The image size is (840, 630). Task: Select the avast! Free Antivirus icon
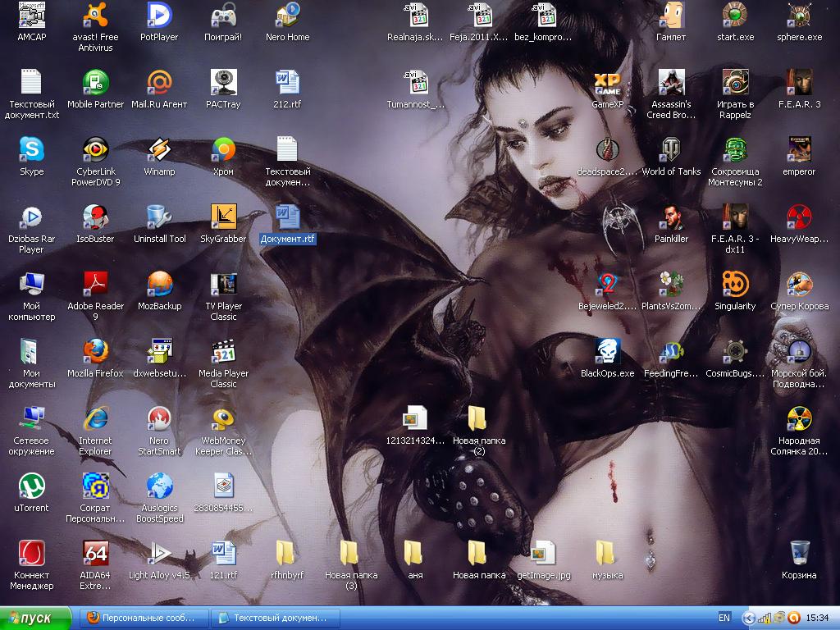(x=95, y=15)
